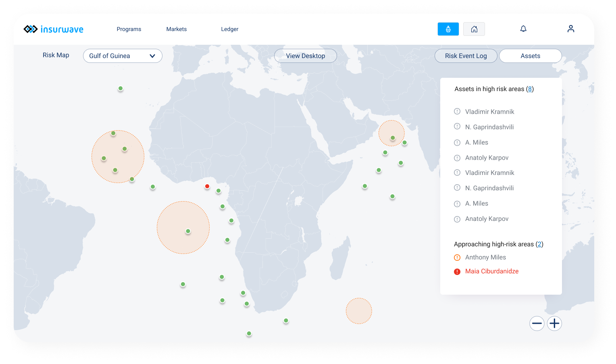Click the red alert icon beside Maia Ciburdanidze

tap(457, 272)
